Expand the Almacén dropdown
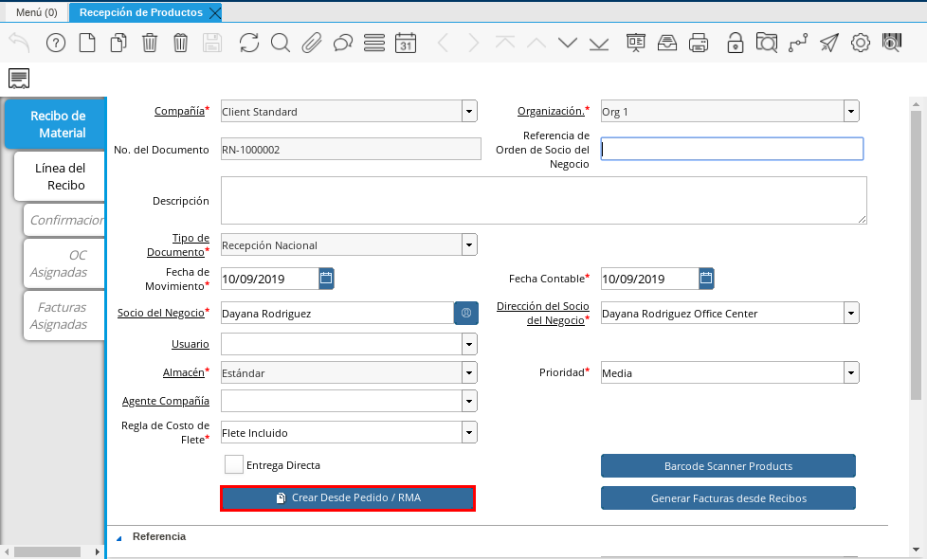927x560 pixels. coord(469,372)
